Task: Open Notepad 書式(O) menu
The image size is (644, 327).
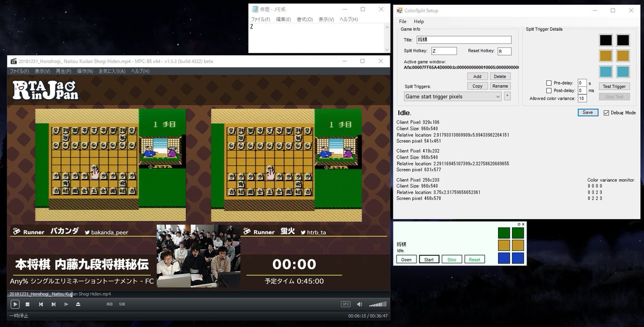Action: [305, 19]
